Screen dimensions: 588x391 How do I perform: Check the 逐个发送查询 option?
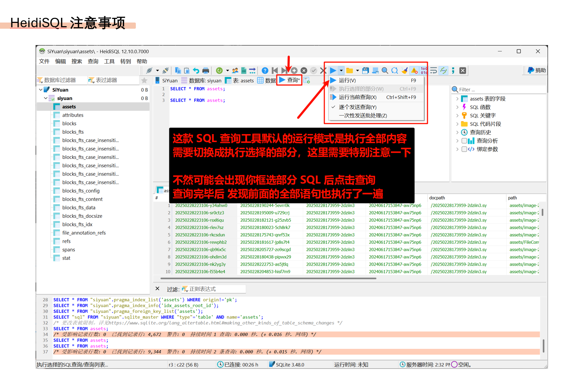[357, 107]
